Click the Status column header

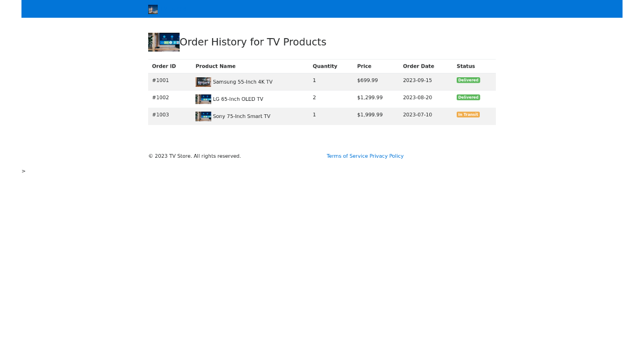pos(465,66)
